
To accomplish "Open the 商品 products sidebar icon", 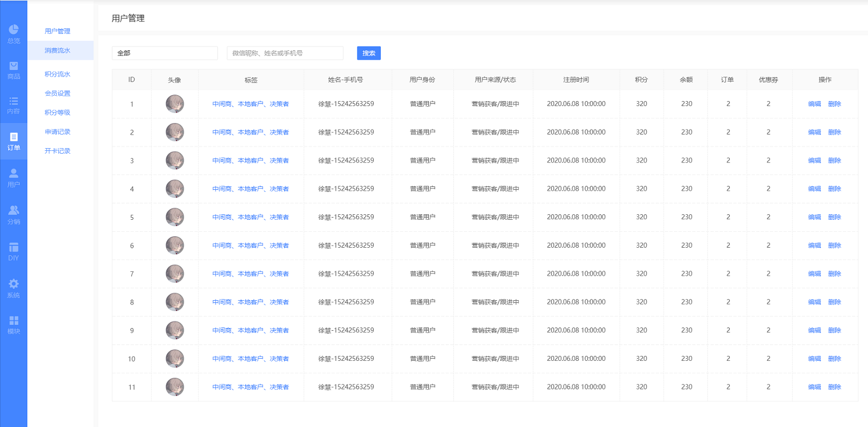I will (x=14, y=70).
